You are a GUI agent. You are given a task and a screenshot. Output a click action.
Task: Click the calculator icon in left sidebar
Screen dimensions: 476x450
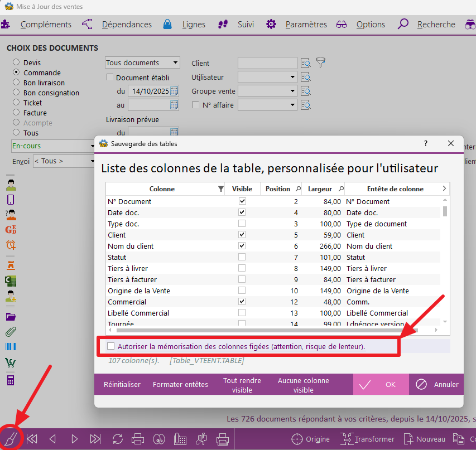pos(11,380)
